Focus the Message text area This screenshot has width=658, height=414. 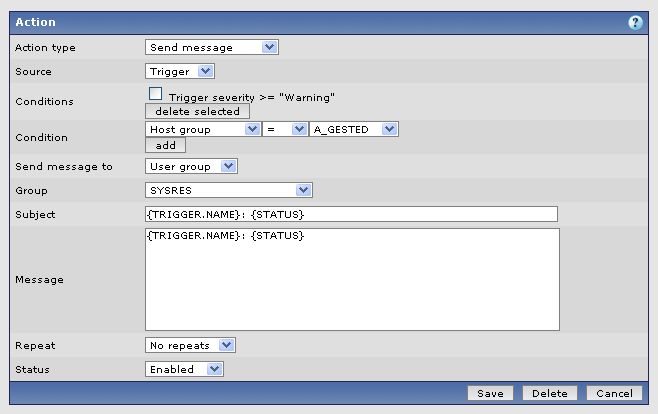[x=352, y=279]
